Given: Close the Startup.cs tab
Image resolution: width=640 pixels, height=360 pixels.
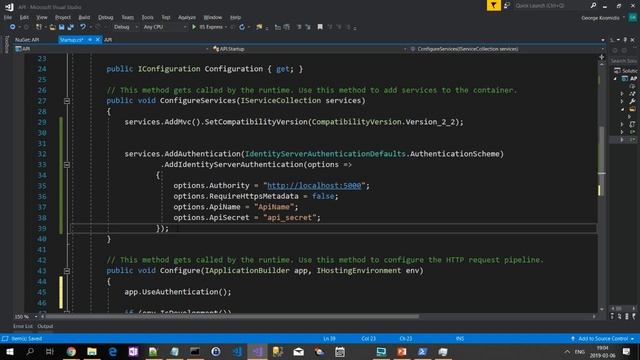Looking at the screenshot, I should point(98,40).
